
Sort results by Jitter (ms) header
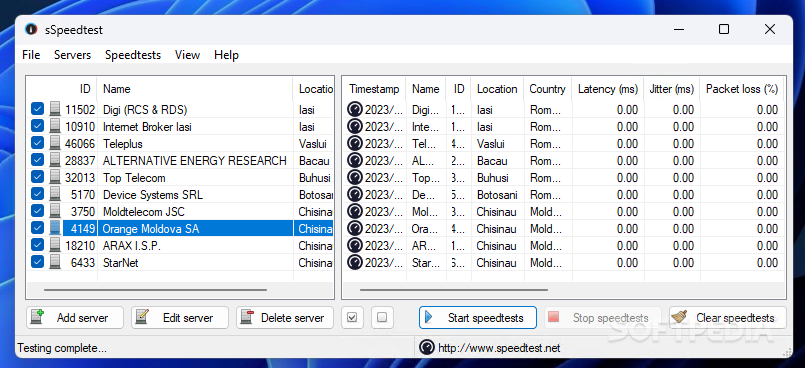click(x=672, y=89)
